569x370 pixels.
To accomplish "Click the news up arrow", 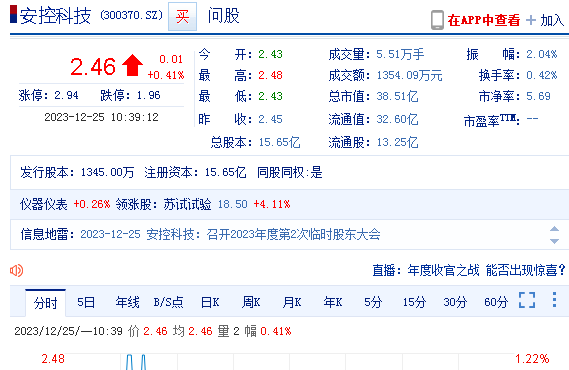I will coord(554,229).
